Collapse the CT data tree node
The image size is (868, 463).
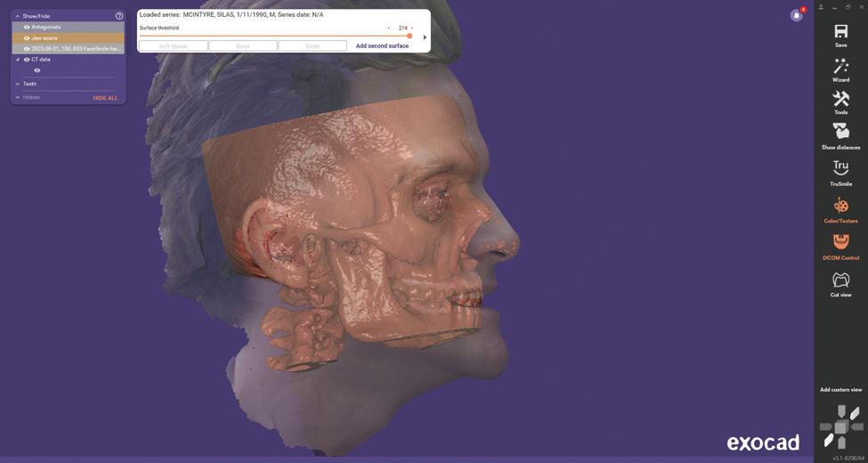(17, 60)
